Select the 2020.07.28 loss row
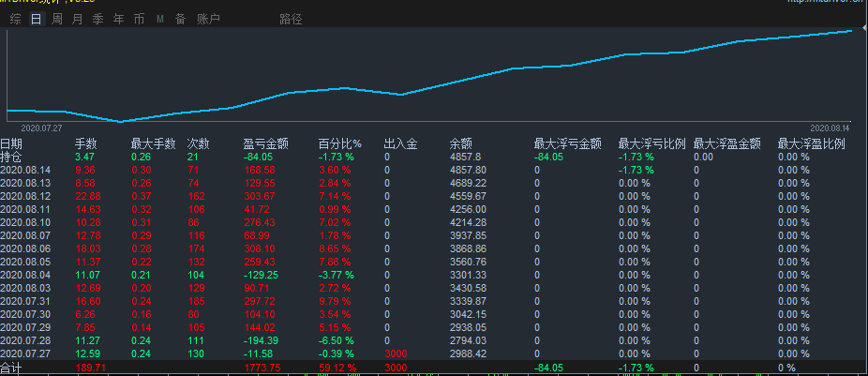 click(x=434, y=340)
